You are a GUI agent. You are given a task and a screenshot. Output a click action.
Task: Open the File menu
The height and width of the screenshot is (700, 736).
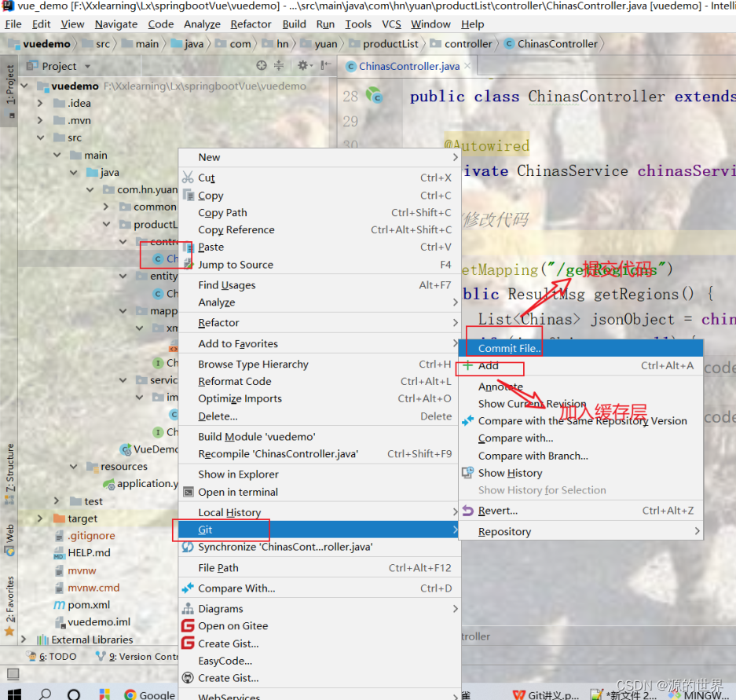[x=13, y=24]
